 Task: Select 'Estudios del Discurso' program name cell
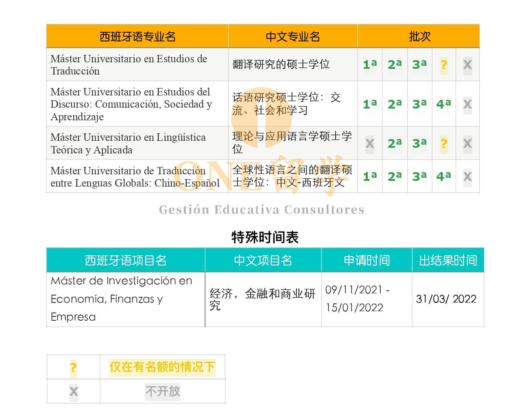click(137, 104)
